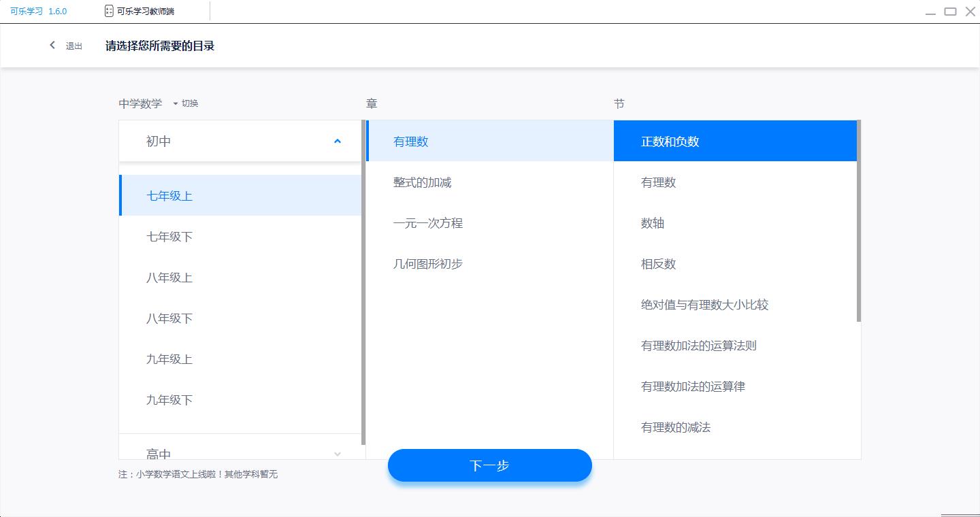Click the 下一步 button

489,465
